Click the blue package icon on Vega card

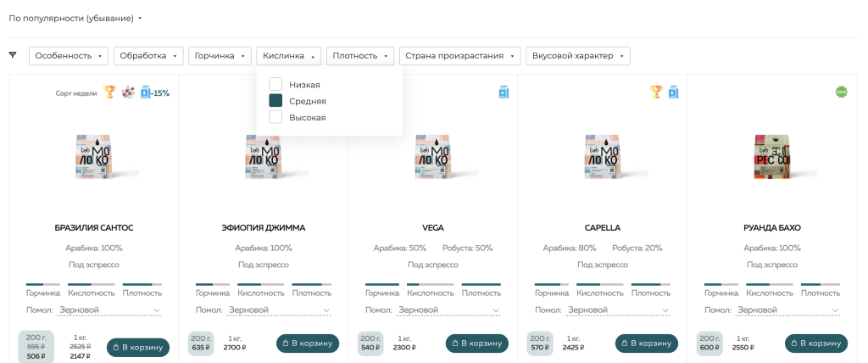point(504,92)
